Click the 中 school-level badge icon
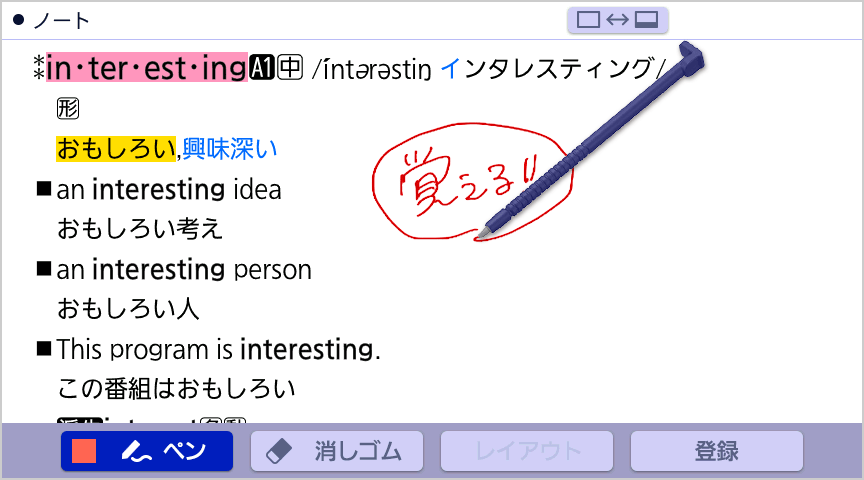Screen dimensions: 864x480 pos(290,68)
